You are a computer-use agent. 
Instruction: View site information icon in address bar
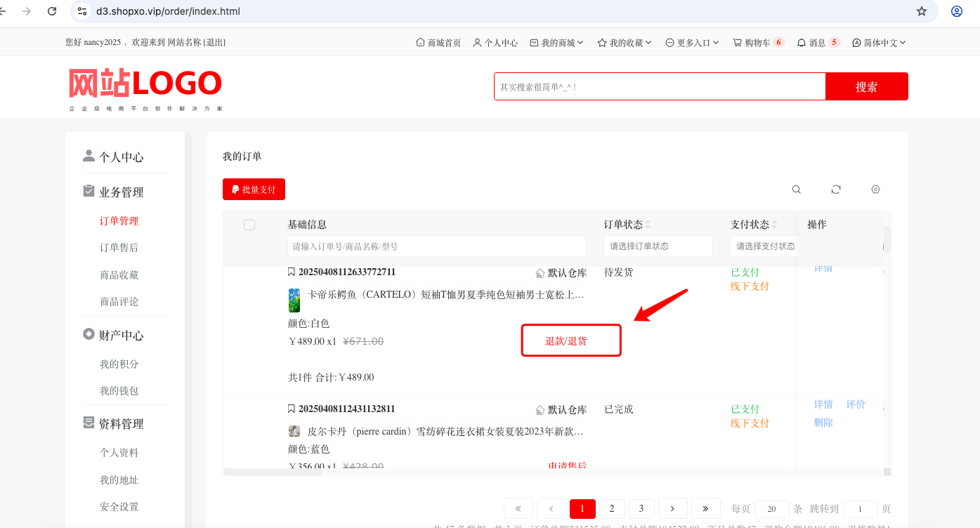(82, 11)
